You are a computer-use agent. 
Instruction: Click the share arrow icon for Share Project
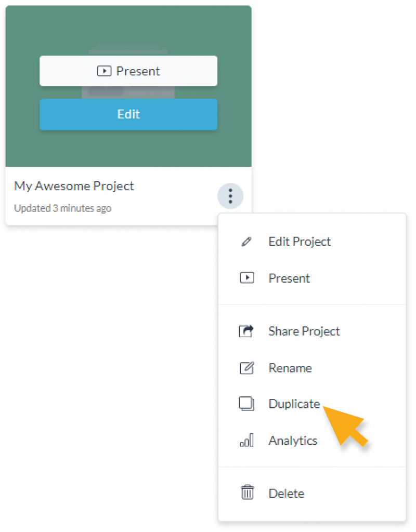point(247,331)
